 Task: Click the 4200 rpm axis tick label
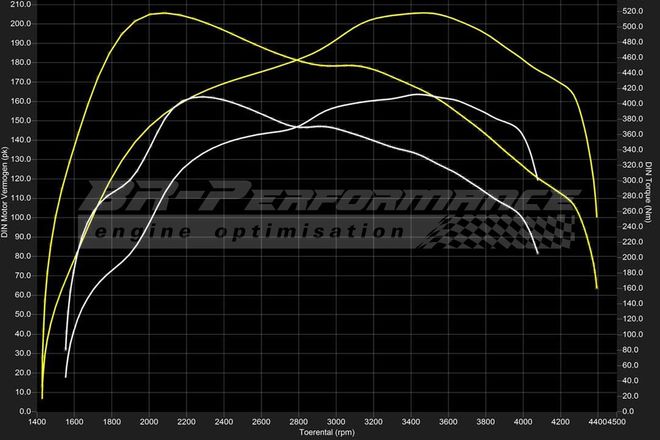(559, 422)
